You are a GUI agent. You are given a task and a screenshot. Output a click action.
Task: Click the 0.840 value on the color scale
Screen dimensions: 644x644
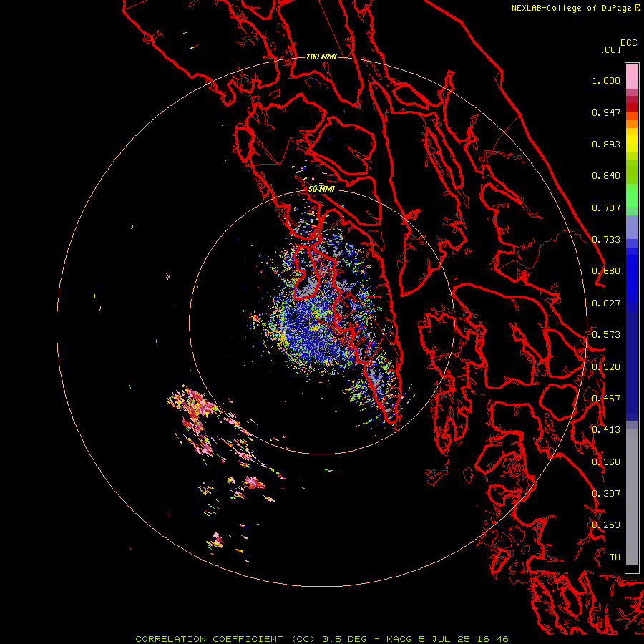point(606,176)
